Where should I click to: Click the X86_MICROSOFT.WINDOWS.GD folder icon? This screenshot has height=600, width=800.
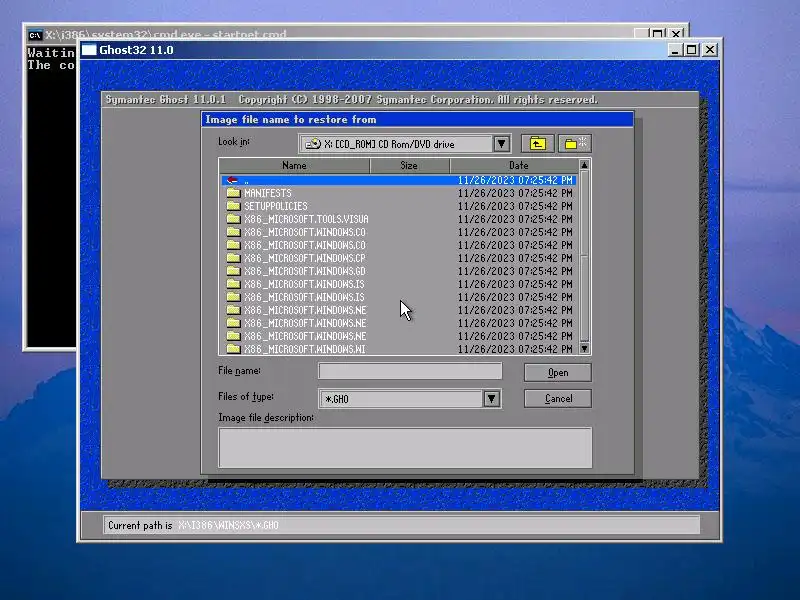click(x=233, y=271)
